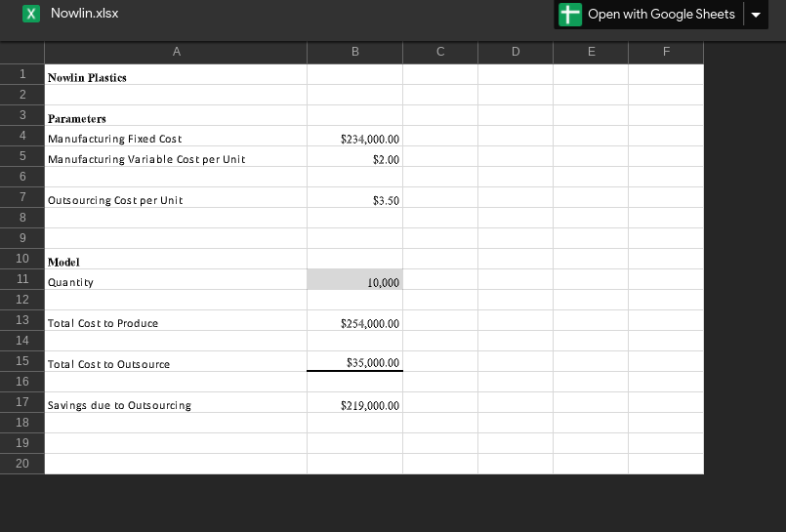Select the $254,000.00 value cell
This screenshot has width=786, height=532.
[354, 320]
